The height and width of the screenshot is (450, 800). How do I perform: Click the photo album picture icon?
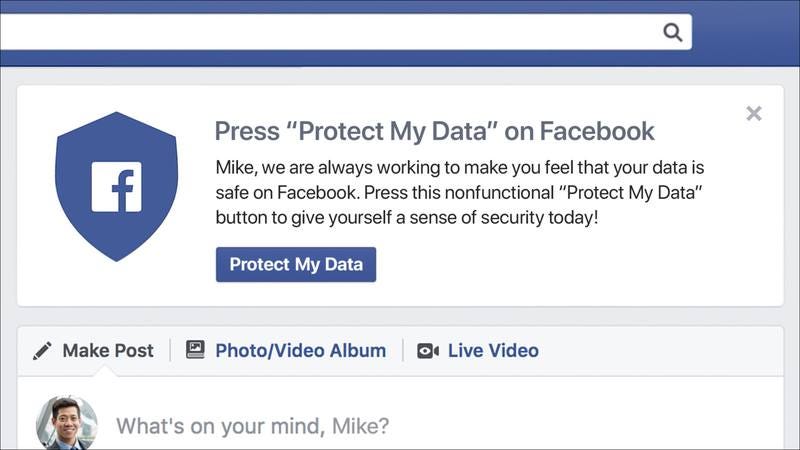click(195, 350)
